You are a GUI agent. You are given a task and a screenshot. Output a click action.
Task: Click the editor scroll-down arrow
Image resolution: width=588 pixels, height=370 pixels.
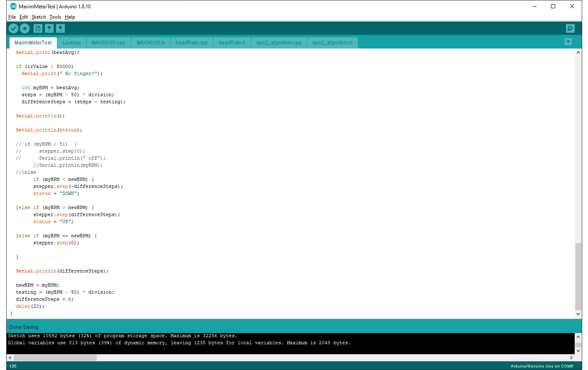(578, 314)
